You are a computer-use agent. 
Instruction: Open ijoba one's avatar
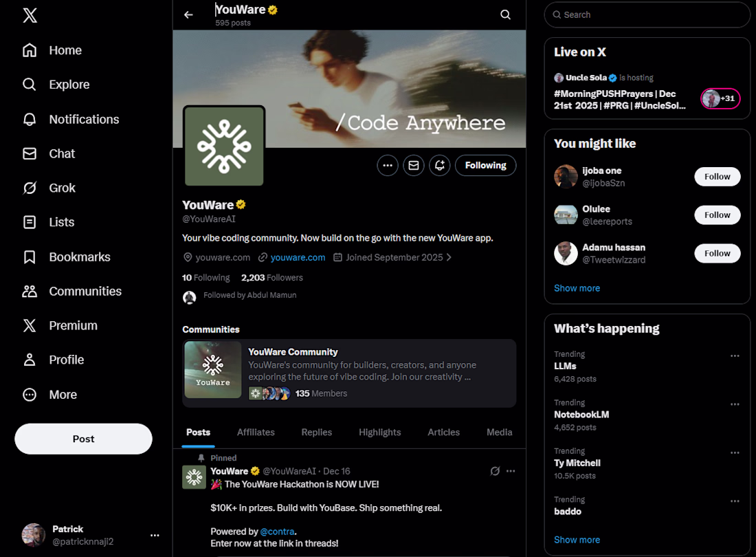pos(566,177)
